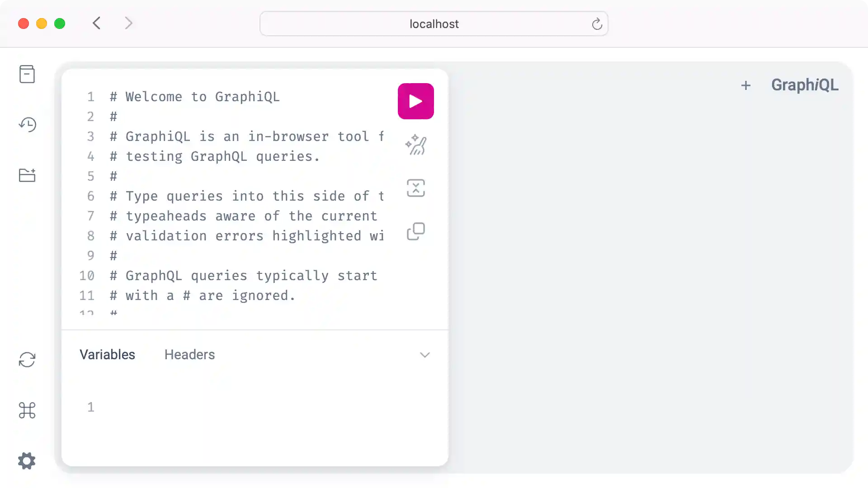868x488 pixels.
Task: Reload the page via refresh button
Action: tap(597, 23)
